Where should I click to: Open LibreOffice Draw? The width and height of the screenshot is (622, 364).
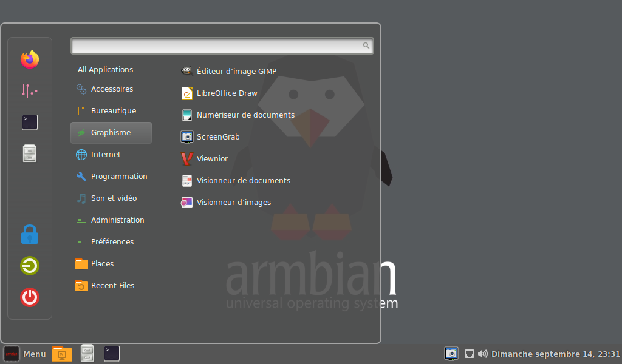(219, 93)
